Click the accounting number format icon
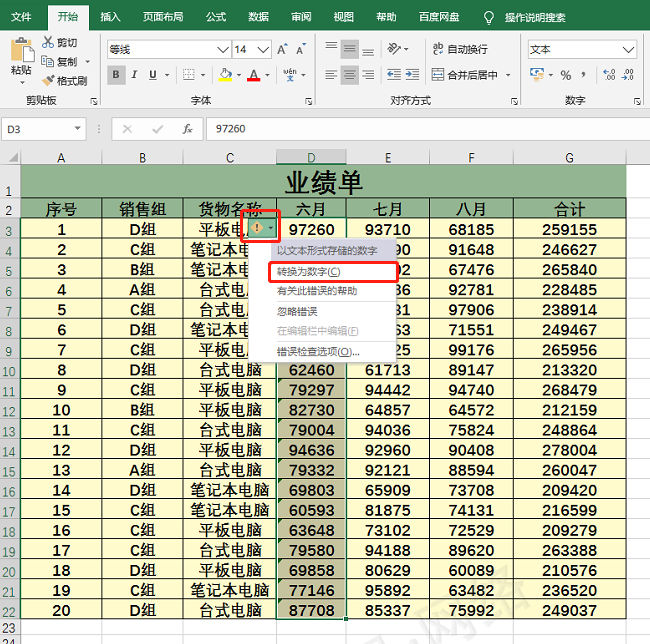 tap(537, 75)
